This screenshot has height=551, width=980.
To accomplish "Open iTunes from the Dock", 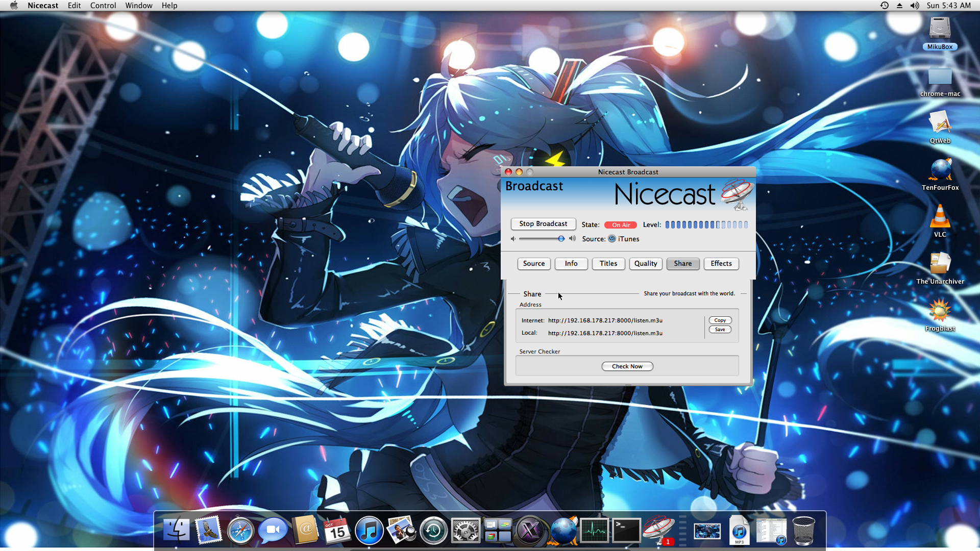I will point(369,531).
